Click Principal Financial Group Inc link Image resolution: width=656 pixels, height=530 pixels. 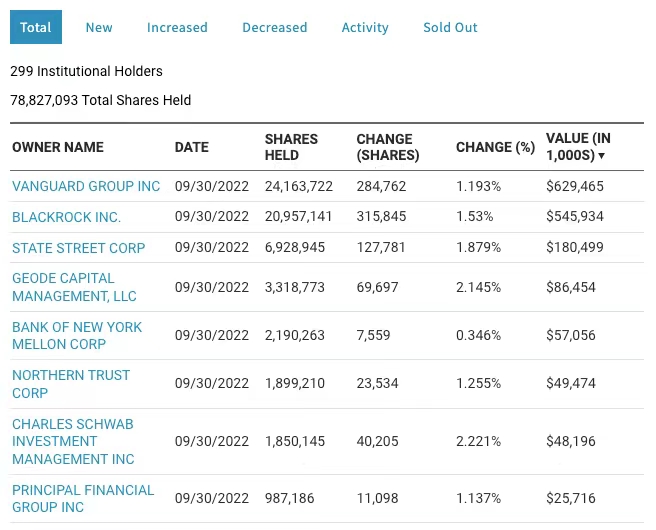[83, 498]
